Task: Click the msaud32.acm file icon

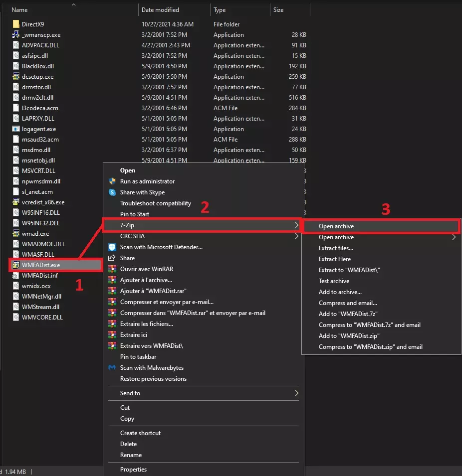Action: point(16,140)
